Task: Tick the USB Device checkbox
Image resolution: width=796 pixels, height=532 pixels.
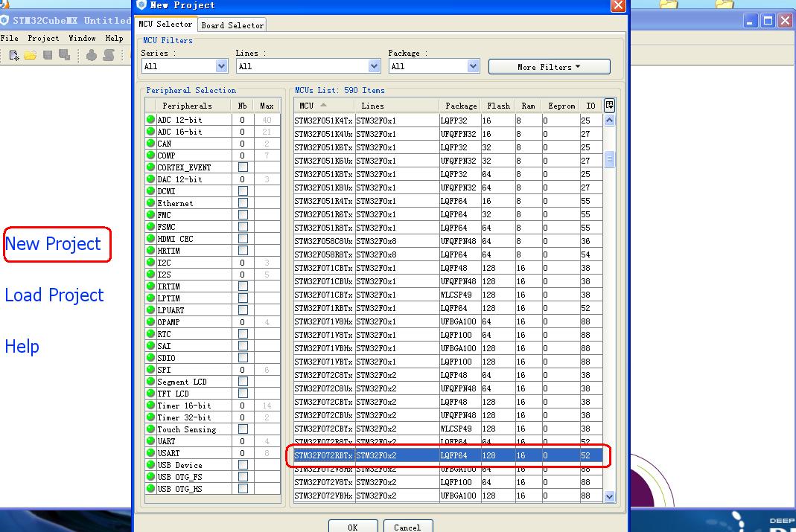Action: click(x=243, y=465)
